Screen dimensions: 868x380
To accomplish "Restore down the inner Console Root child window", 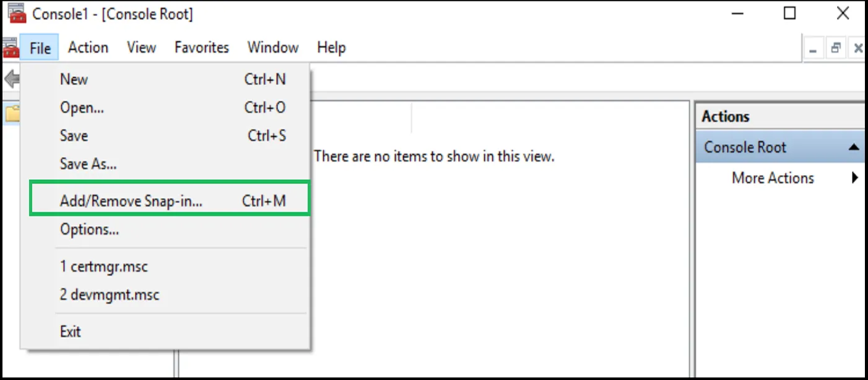I will (836, 48).
